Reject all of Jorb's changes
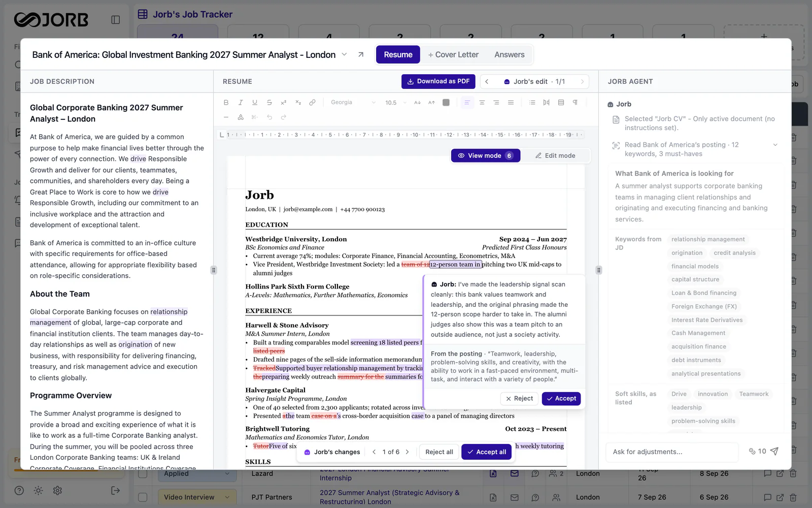812x508 pixels. tap(439, 452)
